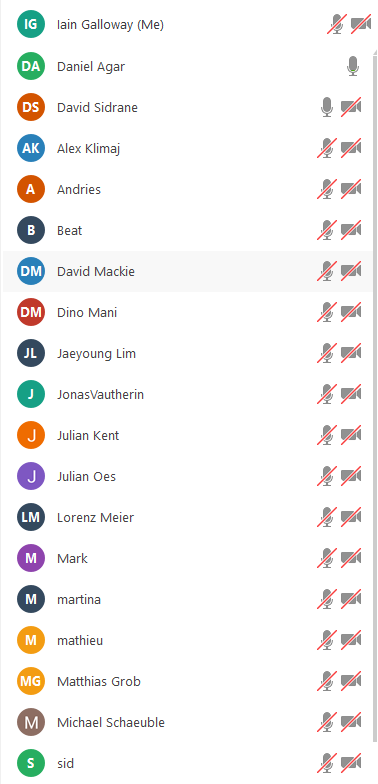Click the muted mic icon for martina
378x784 pixels.
327,600
